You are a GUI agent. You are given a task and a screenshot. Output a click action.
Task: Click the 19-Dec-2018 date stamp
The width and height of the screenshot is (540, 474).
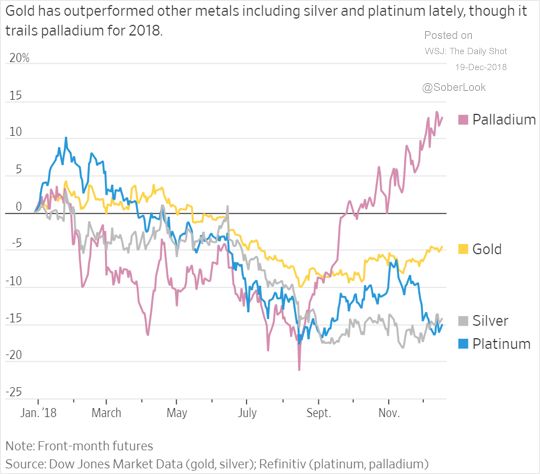click(x=481, y=67)
